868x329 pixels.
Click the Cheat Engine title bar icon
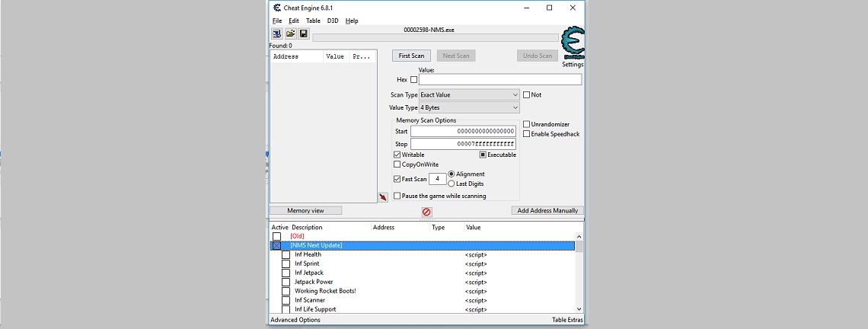[x=277, y=8]
